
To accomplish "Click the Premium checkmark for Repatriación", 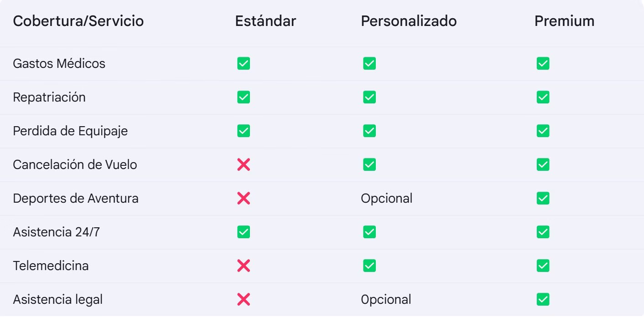I will 543,97.
